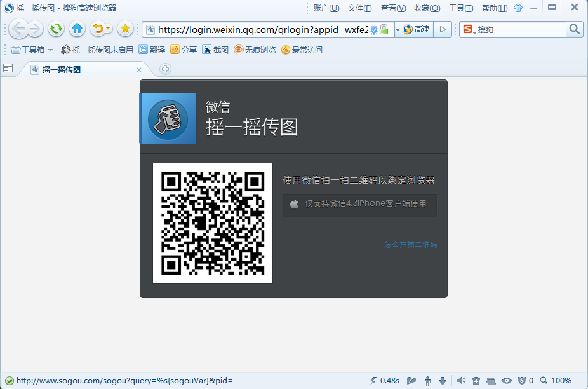Expand the undo arrow's small dropdown
This screenshot has width=588, height=389.
(108, 29)
